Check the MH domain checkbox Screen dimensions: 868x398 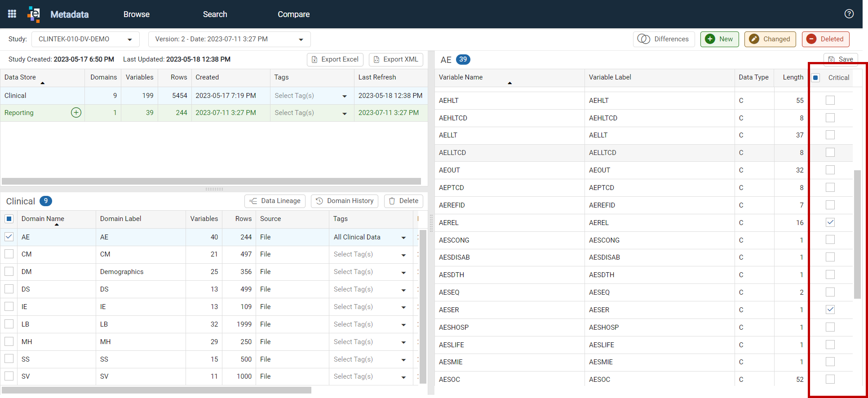pos(9,341)
